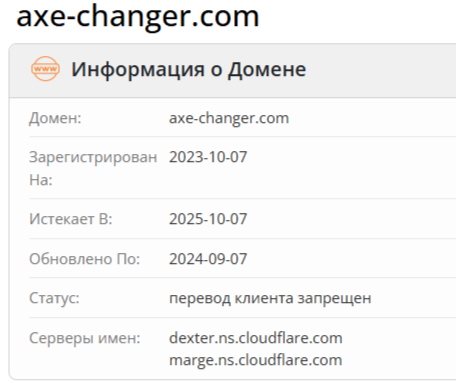This screenshot has width=456, height=383.
Task: Click the Истекает В: label
Action: tap(71, 219)
